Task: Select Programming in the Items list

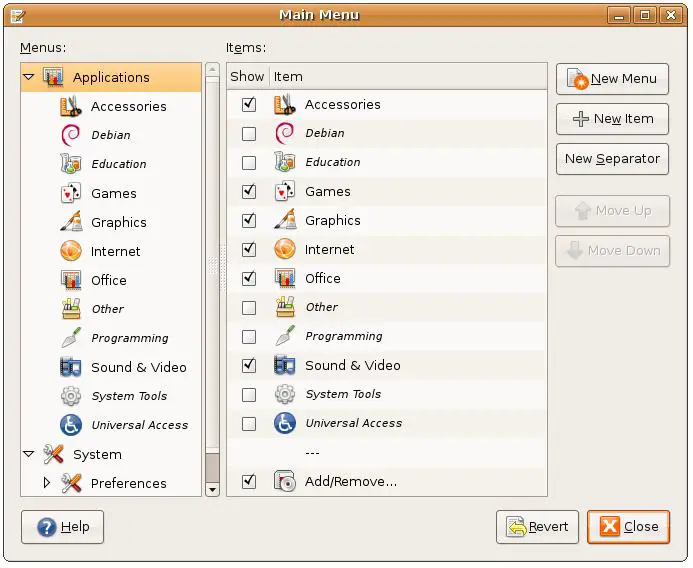Action: point(387,336)
